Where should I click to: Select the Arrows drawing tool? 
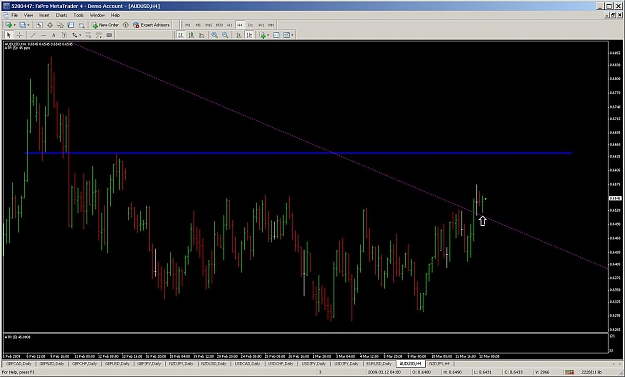75,35
